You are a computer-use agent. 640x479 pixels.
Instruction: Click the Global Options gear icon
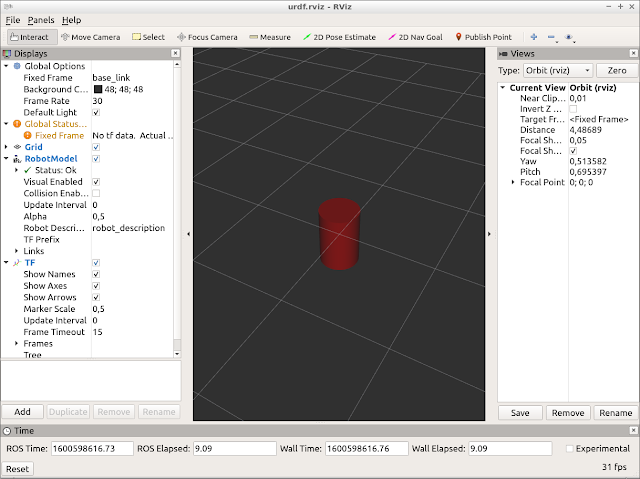coord(17,66)
